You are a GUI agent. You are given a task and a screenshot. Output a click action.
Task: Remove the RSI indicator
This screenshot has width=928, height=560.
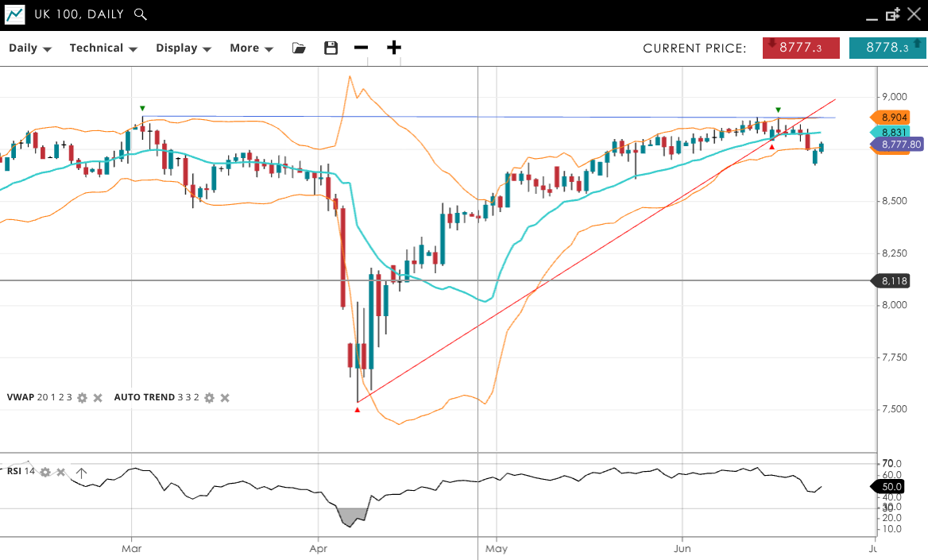(60, 472)
